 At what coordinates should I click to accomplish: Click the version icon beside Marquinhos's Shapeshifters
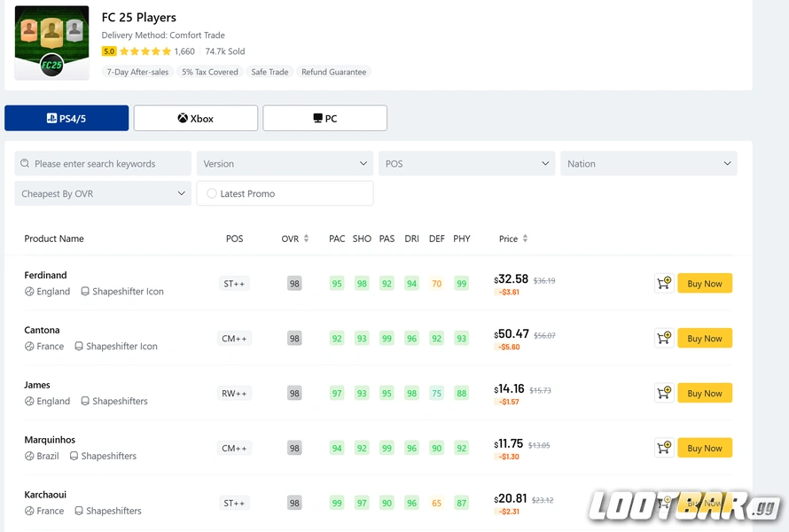(74, 456)
